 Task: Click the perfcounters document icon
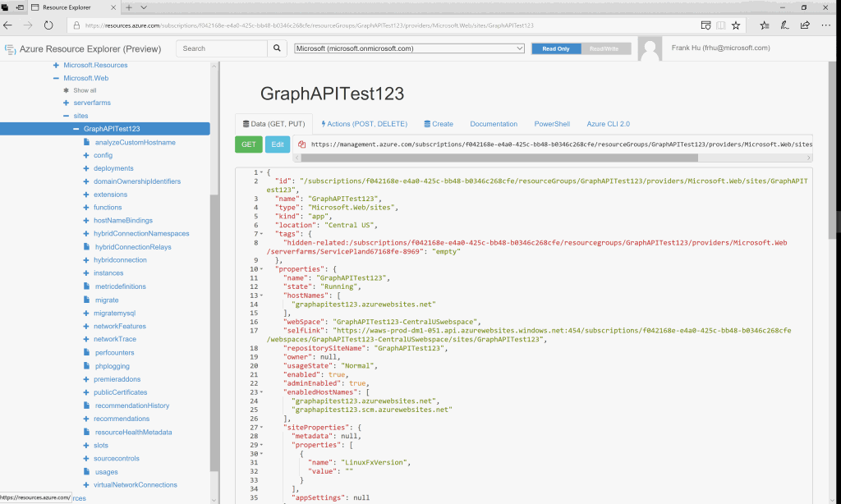(x=86, y=352)
